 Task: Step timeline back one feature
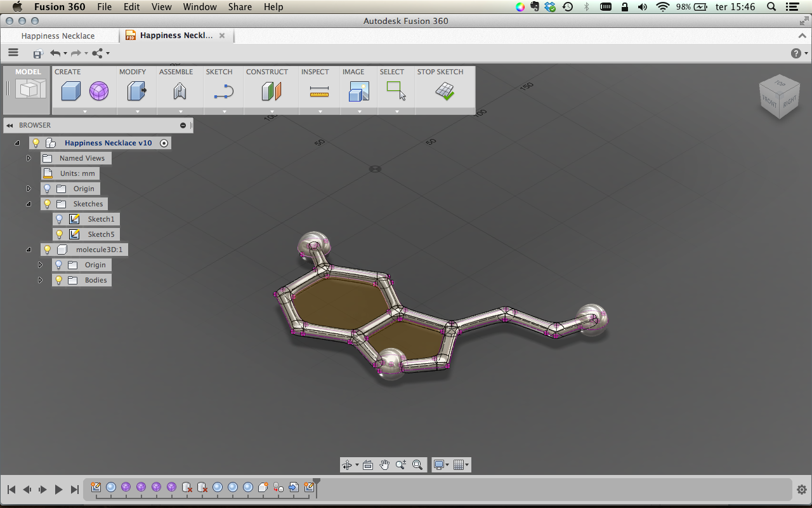point(27,490)
